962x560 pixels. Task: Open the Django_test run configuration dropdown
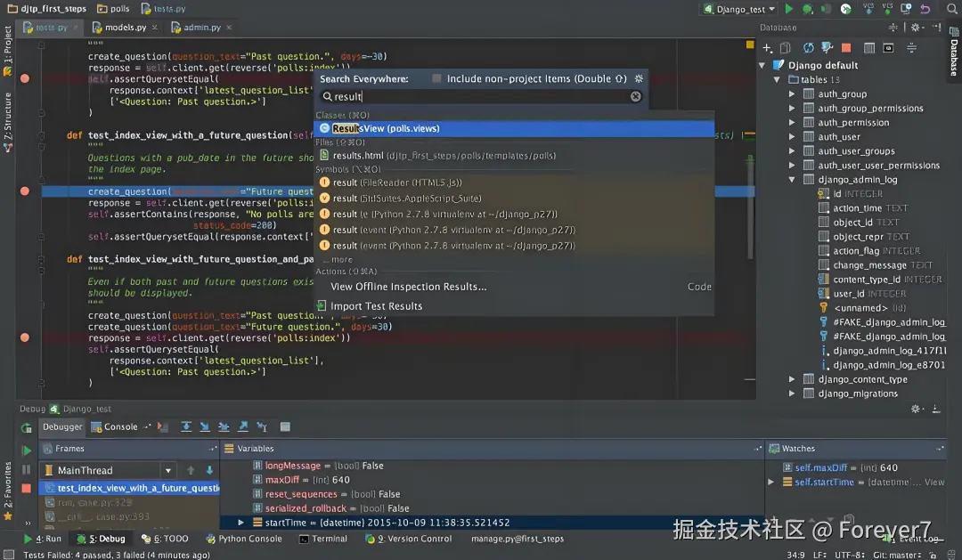[739, 9]
